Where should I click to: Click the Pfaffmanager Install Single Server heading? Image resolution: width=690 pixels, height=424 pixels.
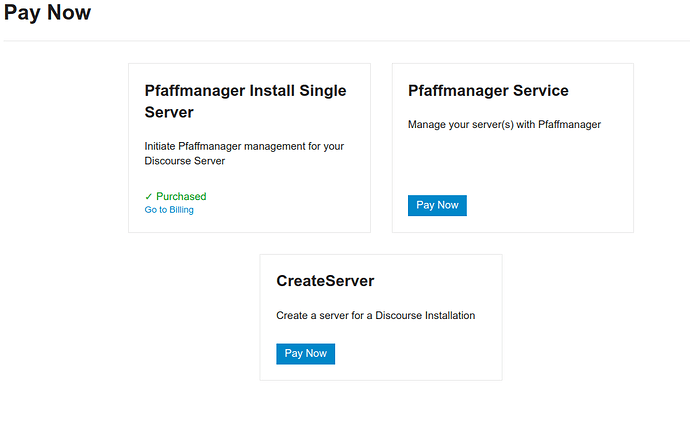tap(245, 101)
